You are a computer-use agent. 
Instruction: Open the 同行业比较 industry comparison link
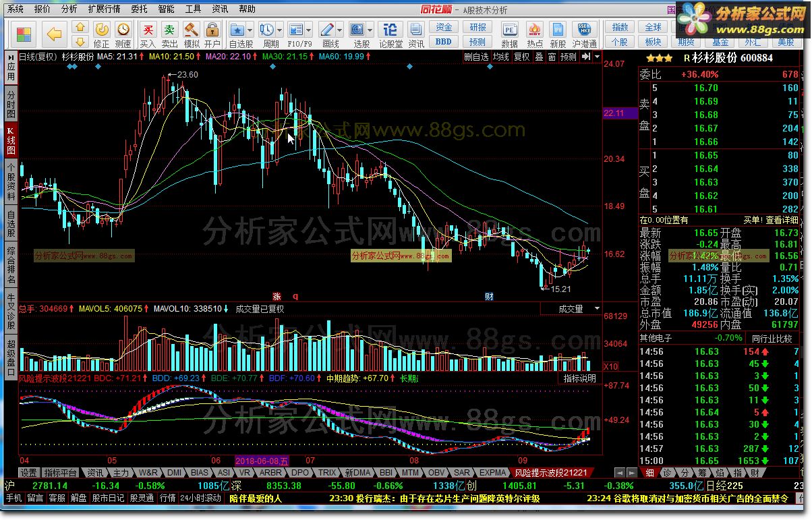772,338
